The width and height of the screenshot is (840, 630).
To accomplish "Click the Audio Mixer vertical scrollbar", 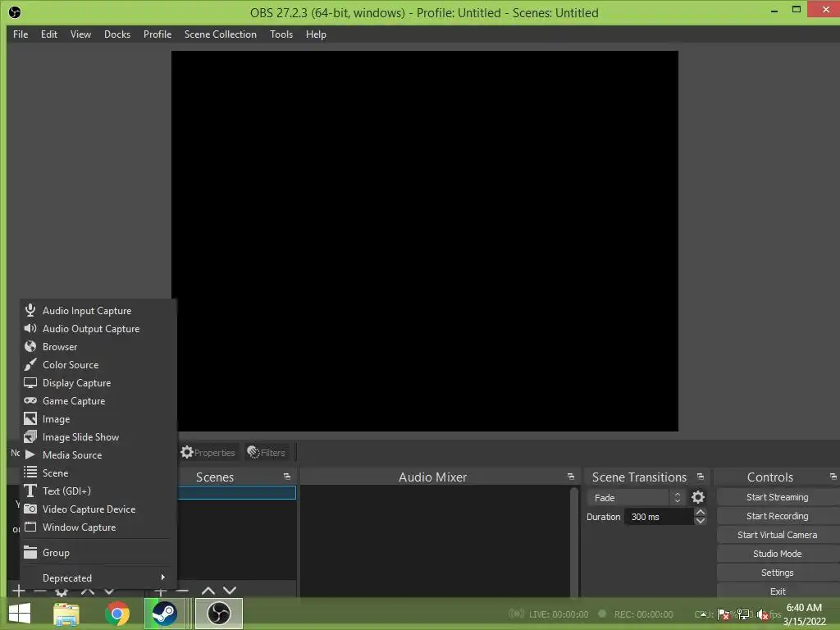I will pyautogui.click(x=574, y=541).
